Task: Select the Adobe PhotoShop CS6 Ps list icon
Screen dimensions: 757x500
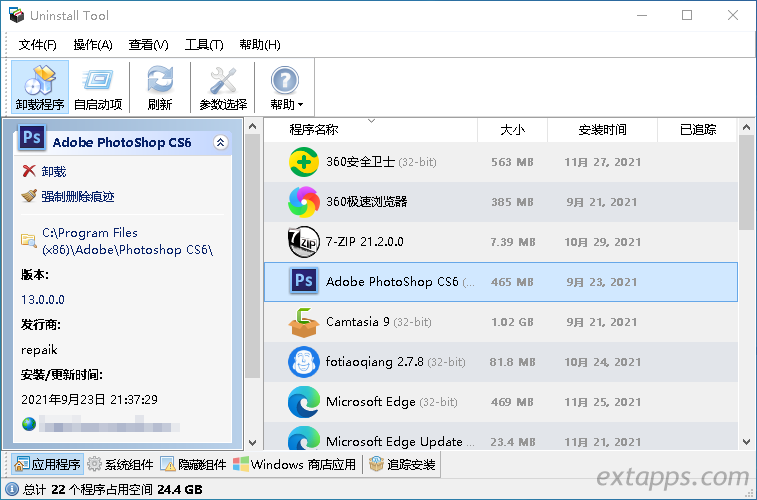Action: [304, 281]
